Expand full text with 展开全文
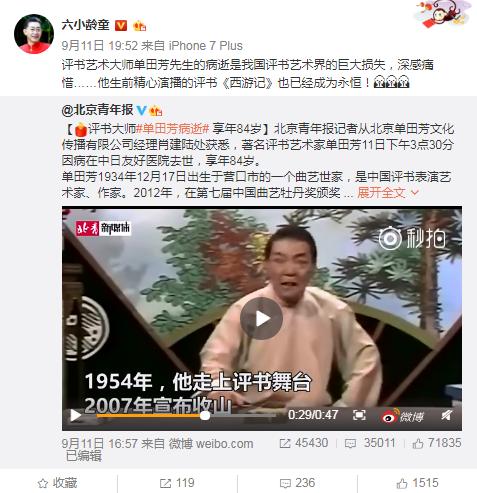Screen dimensions: 477x493 (388, 192)
